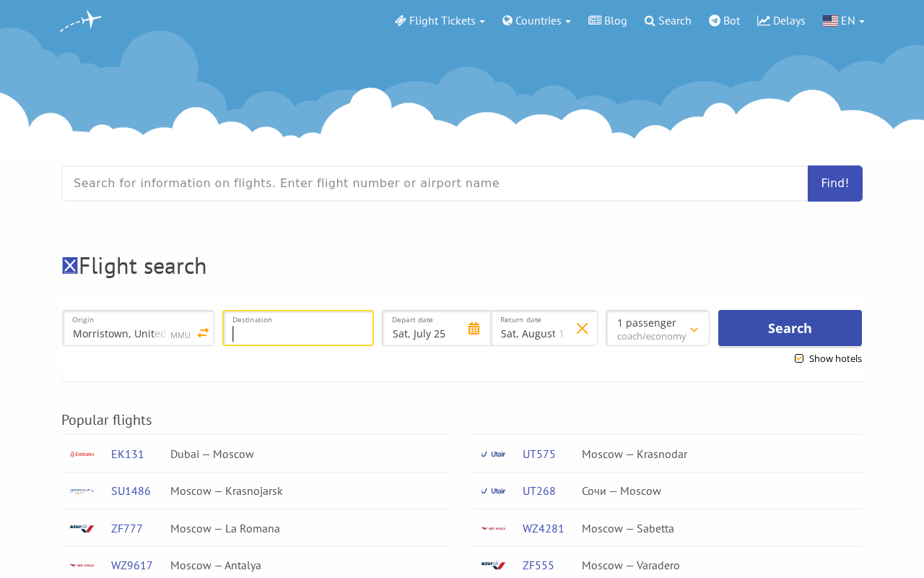Focus the Destination input field
Image resolution: width=924 pixels, height=578 pixels.
click(x=298, y=328)
